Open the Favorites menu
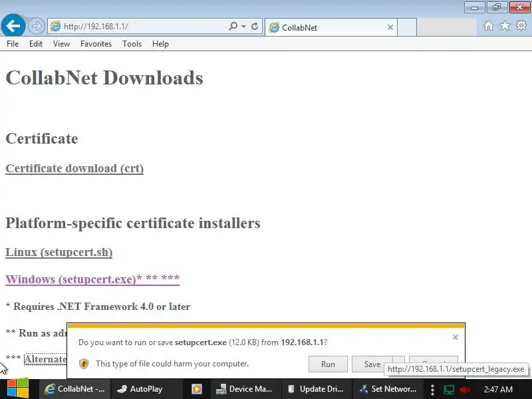 [96, 44]
